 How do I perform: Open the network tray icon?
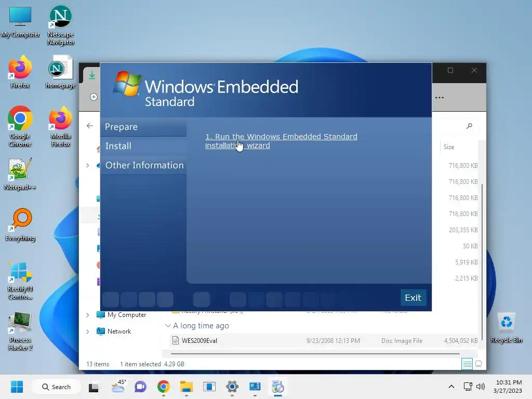coord(468,387)
